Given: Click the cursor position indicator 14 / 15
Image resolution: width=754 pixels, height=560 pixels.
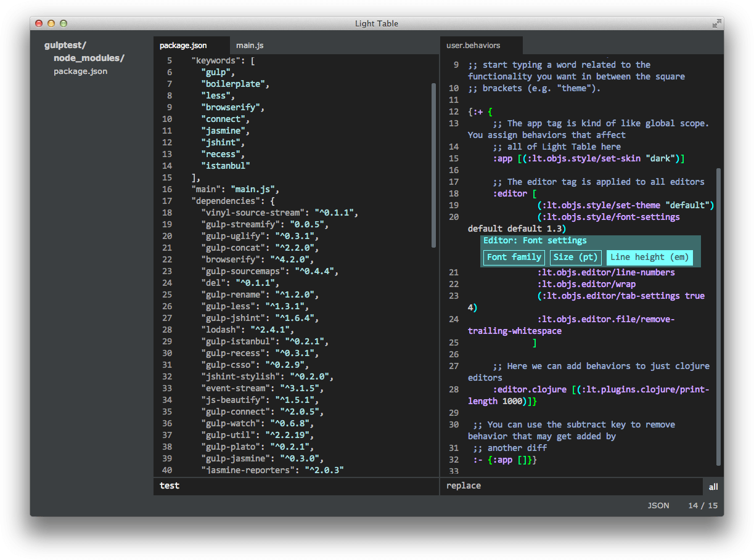Looking at the screenshot, I should (703, 505).
